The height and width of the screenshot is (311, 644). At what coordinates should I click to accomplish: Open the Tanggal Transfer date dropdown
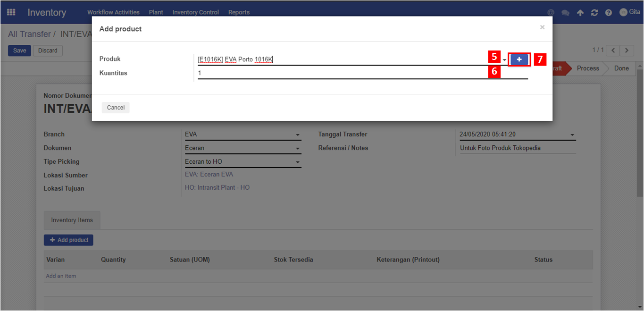pos(572,135)
